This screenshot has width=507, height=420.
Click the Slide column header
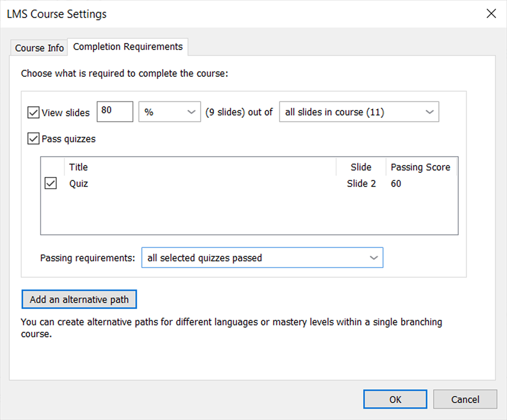pos(361,167)
